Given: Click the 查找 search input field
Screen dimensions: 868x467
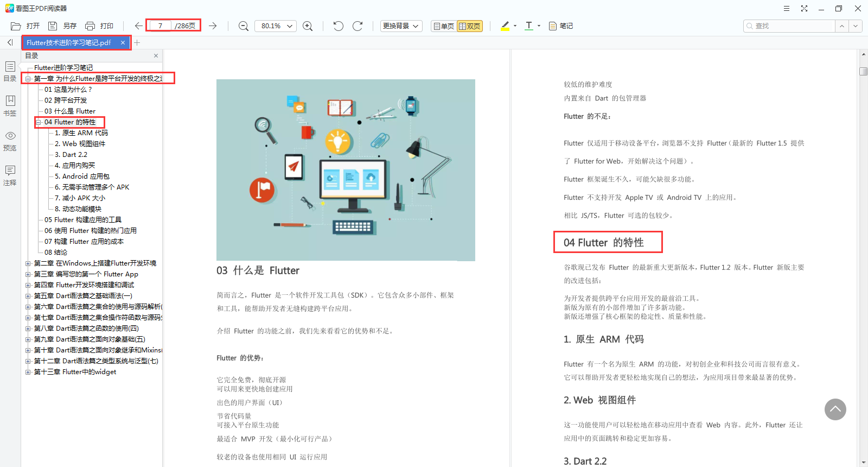Looking at the screenshot, I should point(789,26).
